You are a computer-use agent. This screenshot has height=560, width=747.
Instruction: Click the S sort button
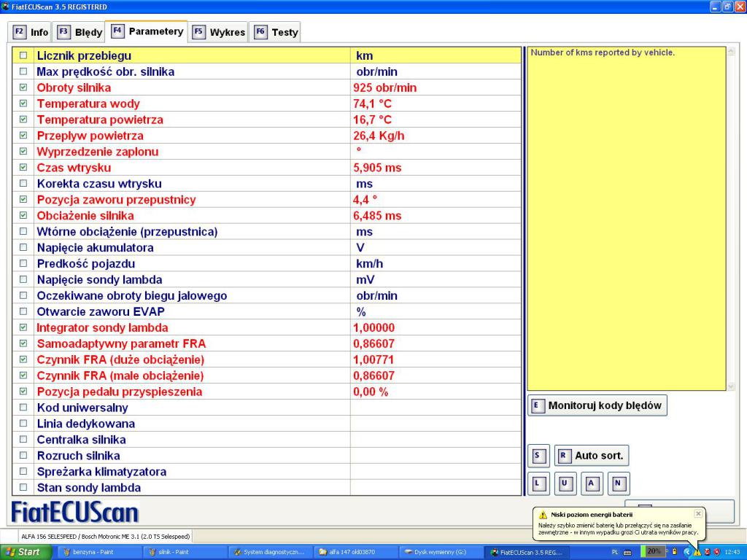[538, 456]
